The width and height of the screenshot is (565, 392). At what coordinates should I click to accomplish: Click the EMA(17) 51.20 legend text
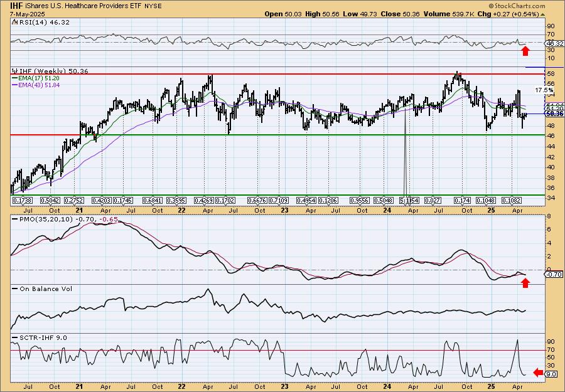38,78
